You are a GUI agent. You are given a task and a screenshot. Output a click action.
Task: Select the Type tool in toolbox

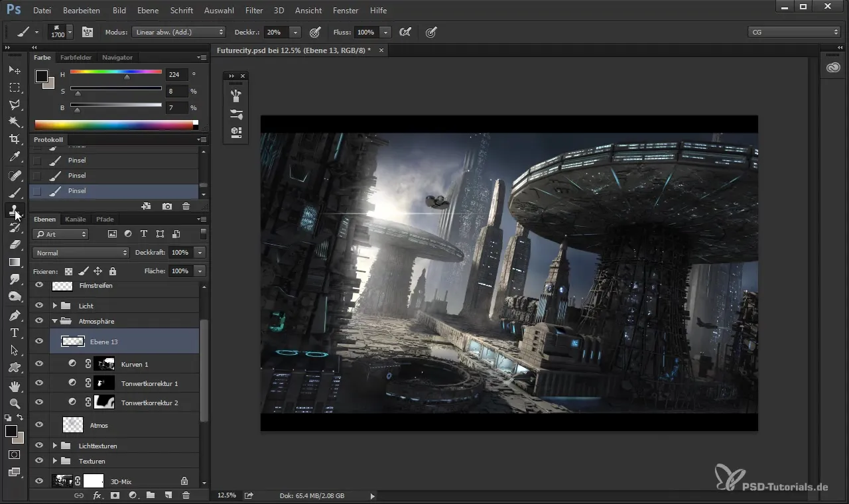(15, 333)
